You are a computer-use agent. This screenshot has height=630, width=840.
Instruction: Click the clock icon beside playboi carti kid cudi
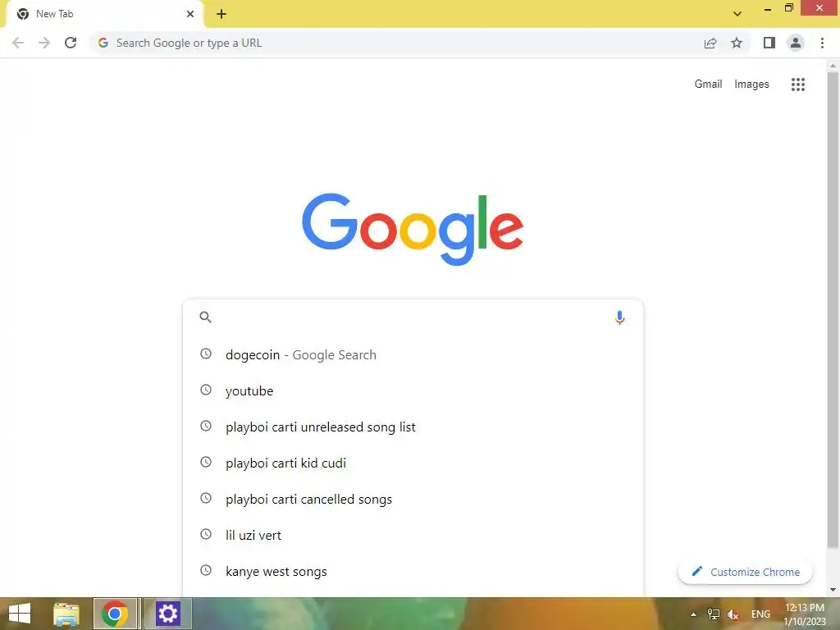(206, 462)
